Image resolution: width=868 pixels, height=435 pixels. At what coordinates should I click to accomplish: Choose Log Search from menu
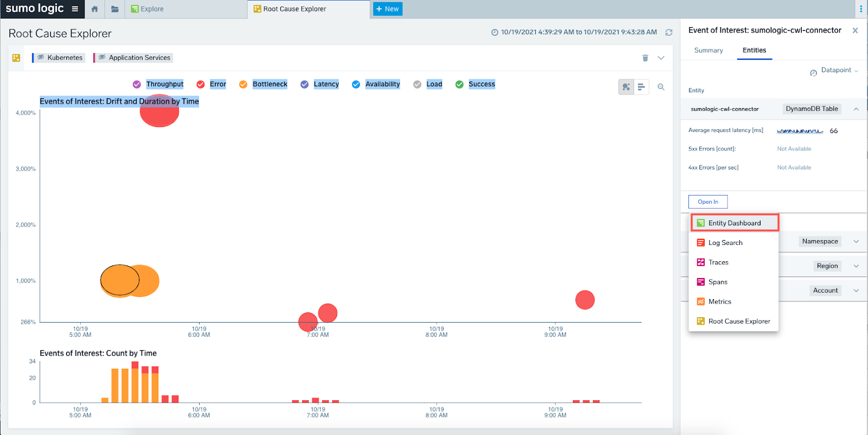pos(733,243)
